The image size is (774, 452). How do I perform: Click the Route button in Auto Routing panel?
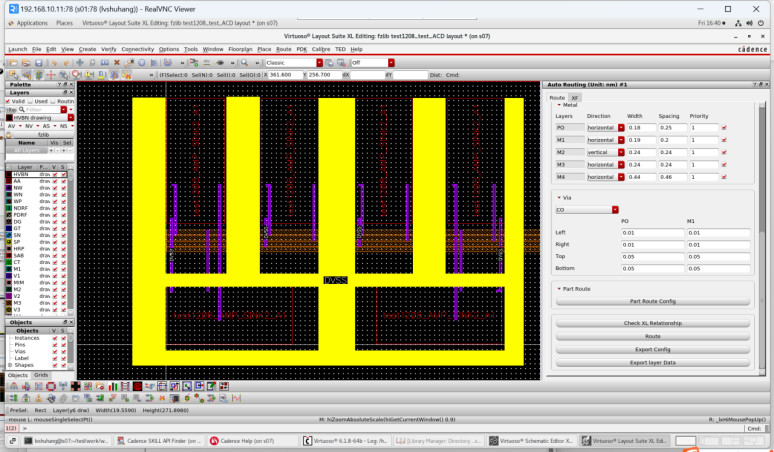pyautogui.click(x=653, y=337)
